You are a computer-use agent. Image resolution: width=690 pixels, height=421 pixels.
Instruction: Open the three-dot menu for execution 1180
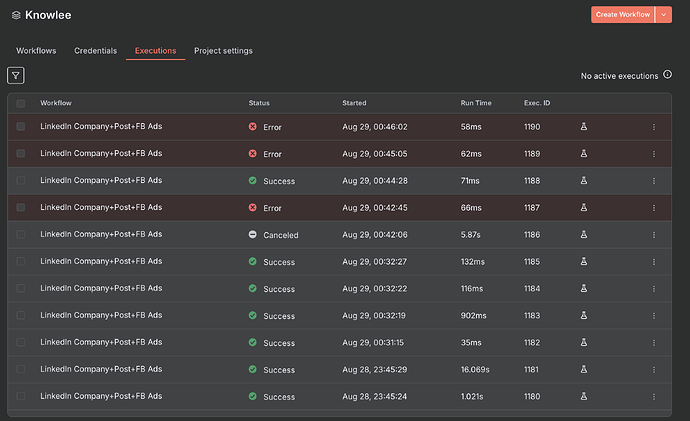click(x=654, y=396)
